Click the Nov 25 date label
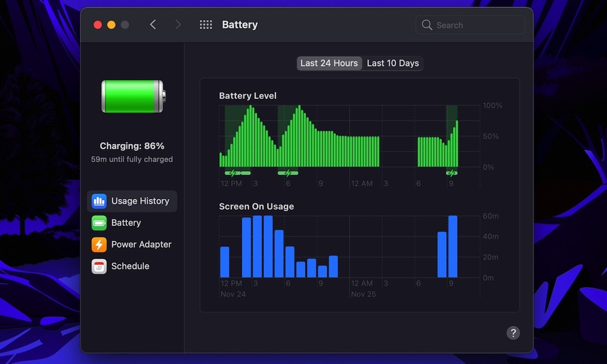Screen dimensions: 607x364 [x=363, y=294]
